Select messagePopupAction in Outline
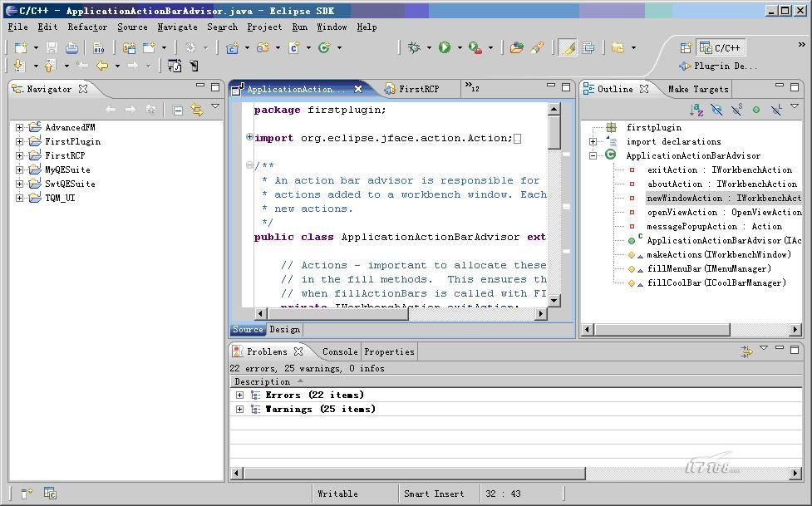 click(x=714, y=226)
